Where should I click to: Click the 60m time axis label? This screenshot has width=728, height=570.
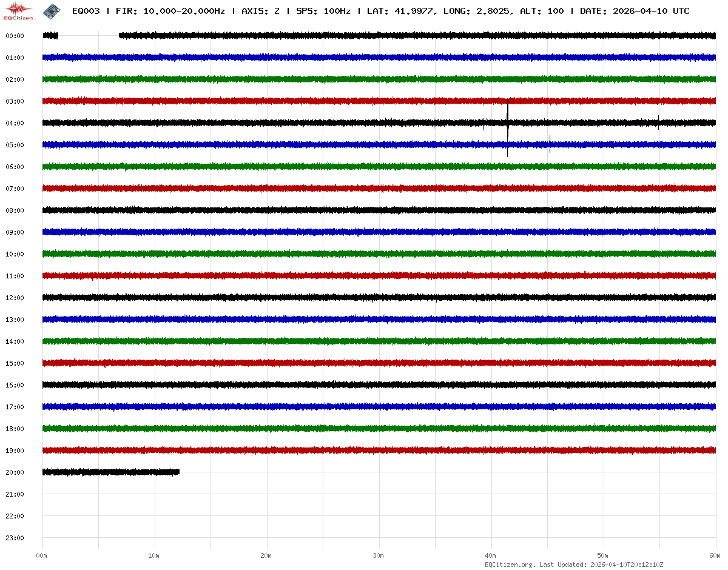pos(715,555)
